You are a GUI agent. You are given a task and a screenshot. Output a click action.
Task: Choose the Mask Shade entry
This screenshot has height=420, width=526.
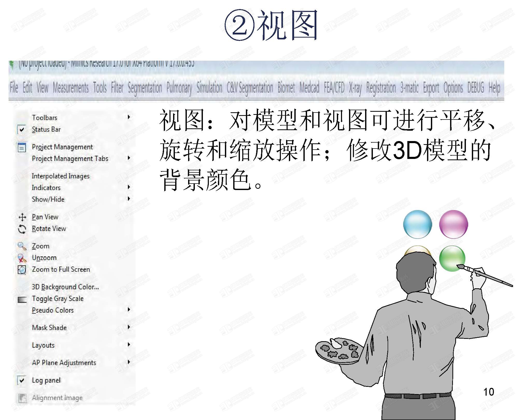click(49, 328)
